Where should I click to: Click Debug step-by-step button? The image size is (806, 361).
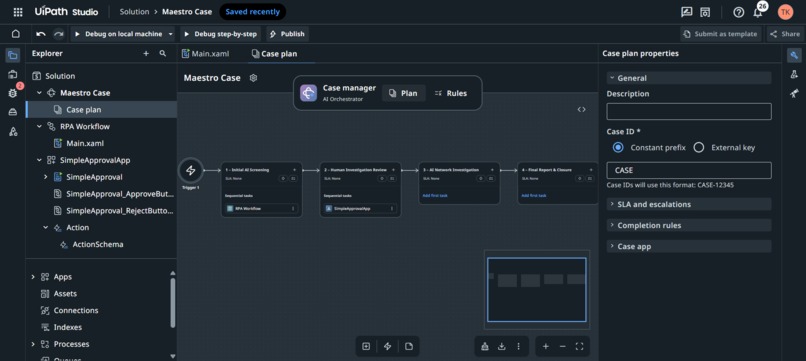coord(221,34)
